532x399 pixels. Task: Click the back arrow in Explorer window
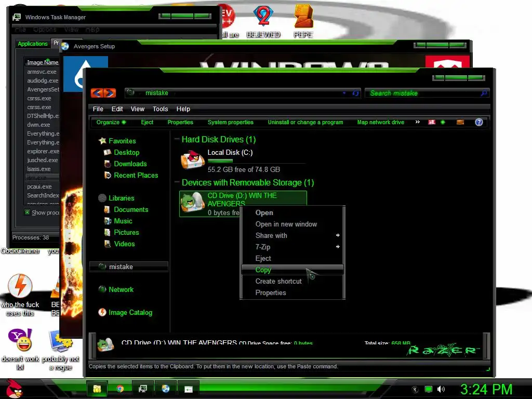[x=97, y=93]
